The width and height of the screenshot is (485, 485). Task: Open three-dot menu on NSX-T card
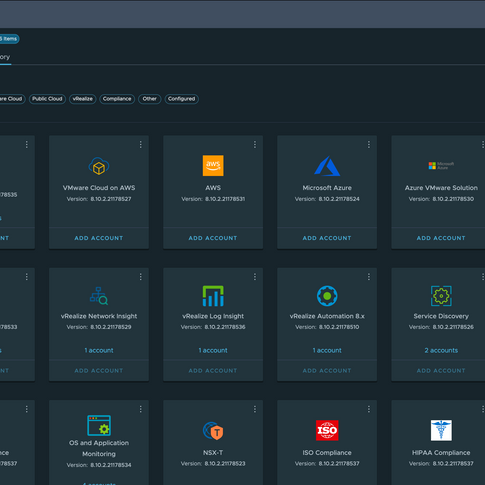[255, 409]
